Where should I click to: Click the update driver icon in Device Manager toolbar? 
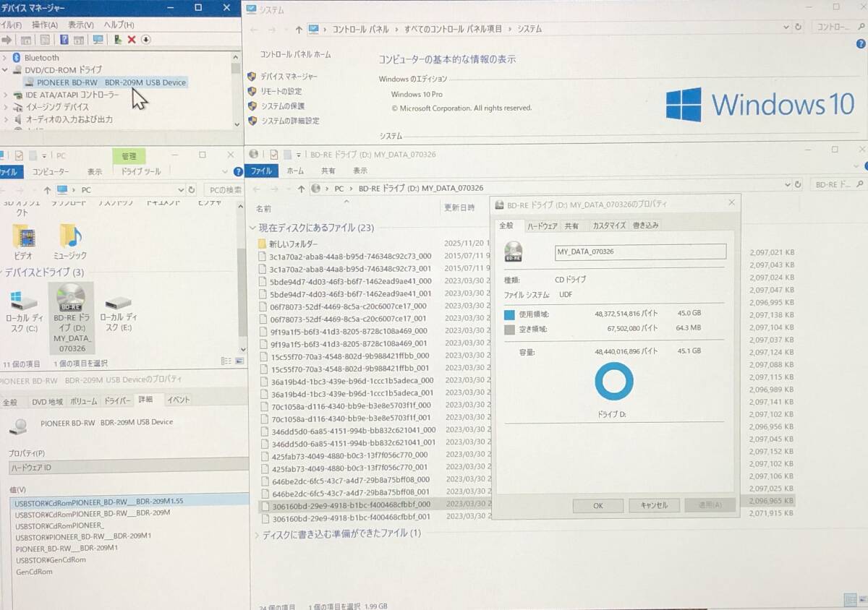tap(118, 40)
